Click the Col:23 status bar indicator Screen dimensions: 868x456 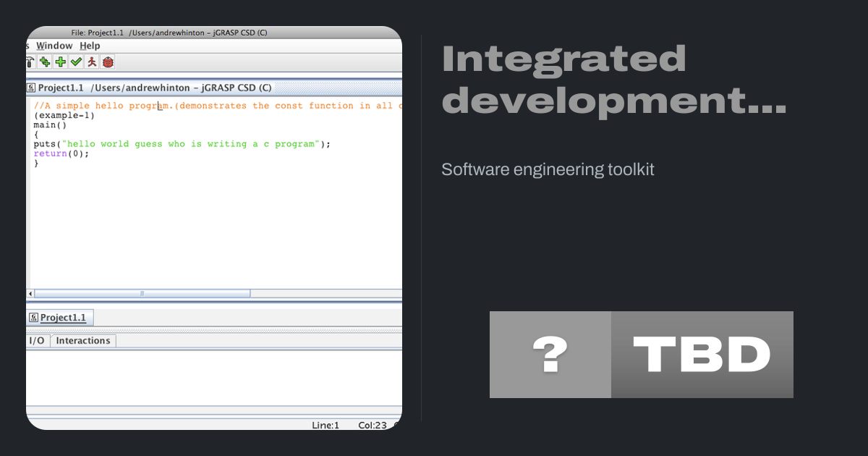pos(374,425)
